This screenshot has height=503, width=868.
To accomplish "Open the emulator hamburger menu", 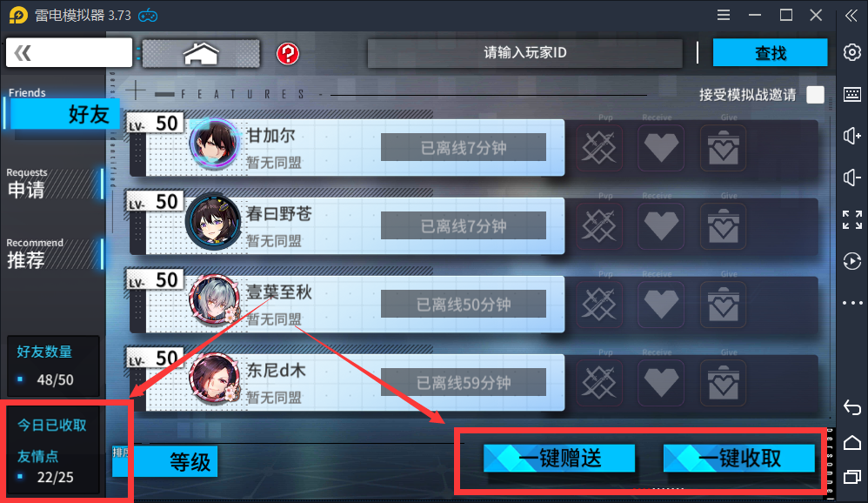I will click(x=724, y=15).
